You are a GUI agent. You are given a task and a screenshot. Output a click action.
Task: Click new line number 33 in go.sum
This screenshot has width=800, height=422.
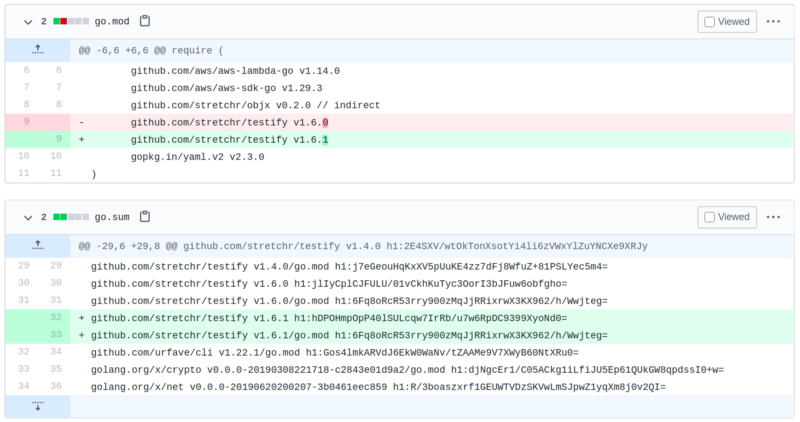[x=56, y=335]
